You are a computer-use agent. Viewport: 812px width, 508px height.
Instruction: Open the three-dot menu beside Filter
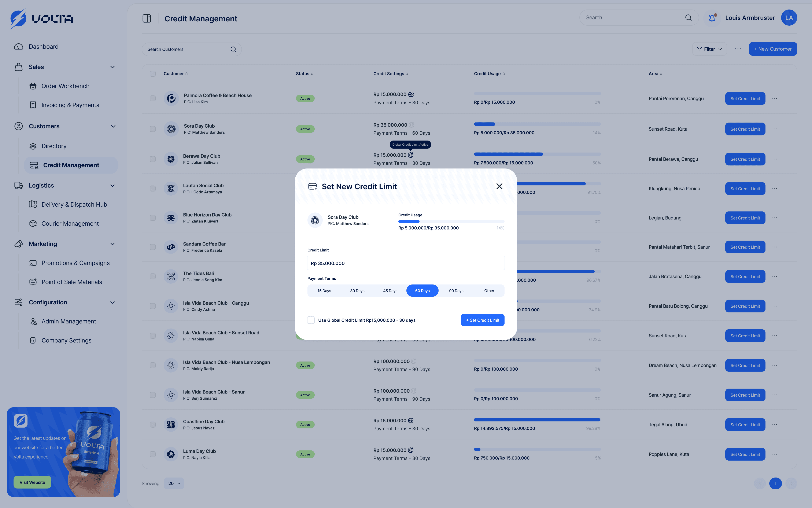[738, 49]
